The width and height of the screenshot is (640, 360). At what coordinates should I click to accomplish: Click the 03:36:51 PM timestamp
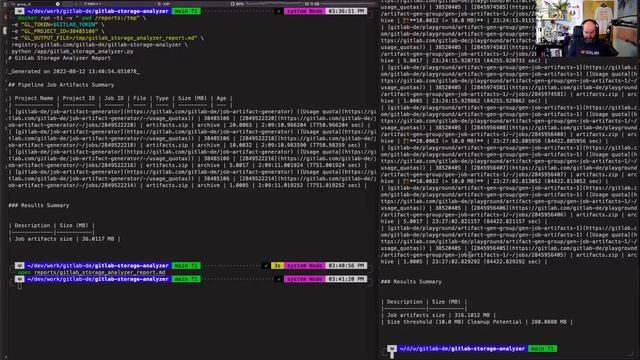(347, 11)
